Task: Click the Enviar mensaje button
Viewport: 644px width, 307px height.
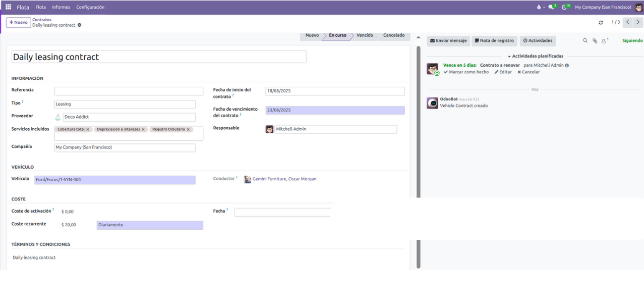Action: (x=448, y=41)
